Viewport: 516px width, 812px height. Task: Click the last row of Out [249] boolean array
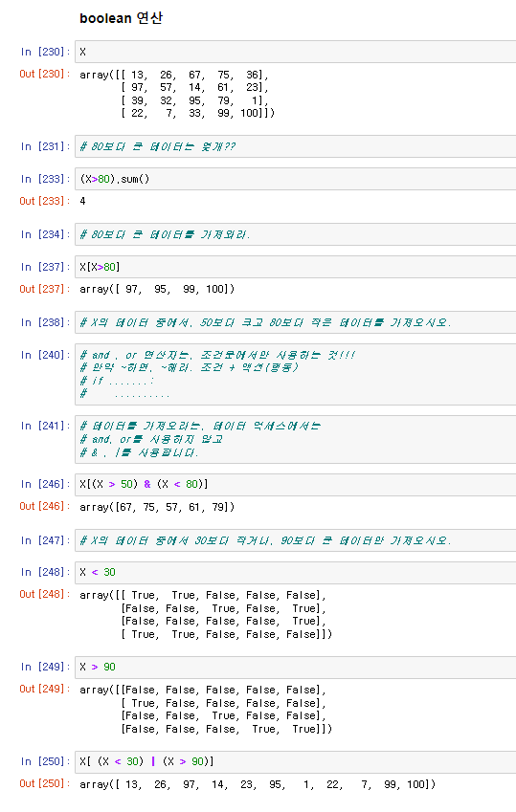[226, 729]
